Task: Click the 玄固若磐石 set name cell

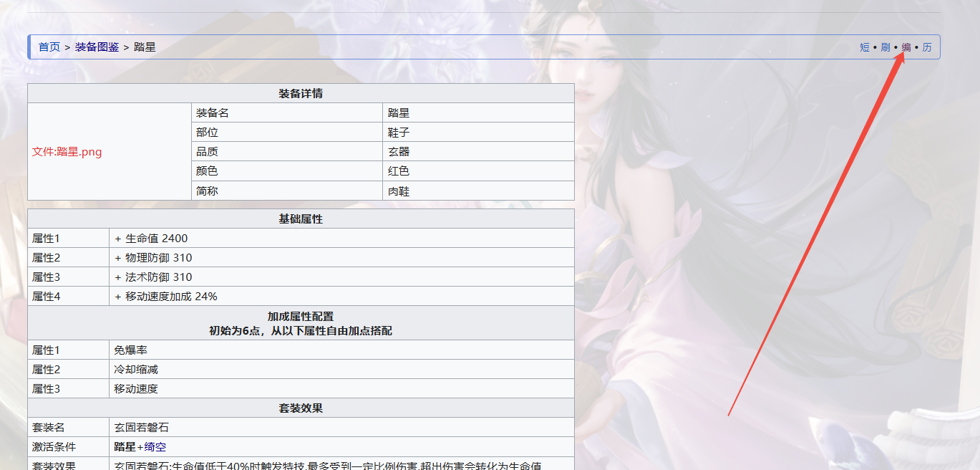Action: 341,428
